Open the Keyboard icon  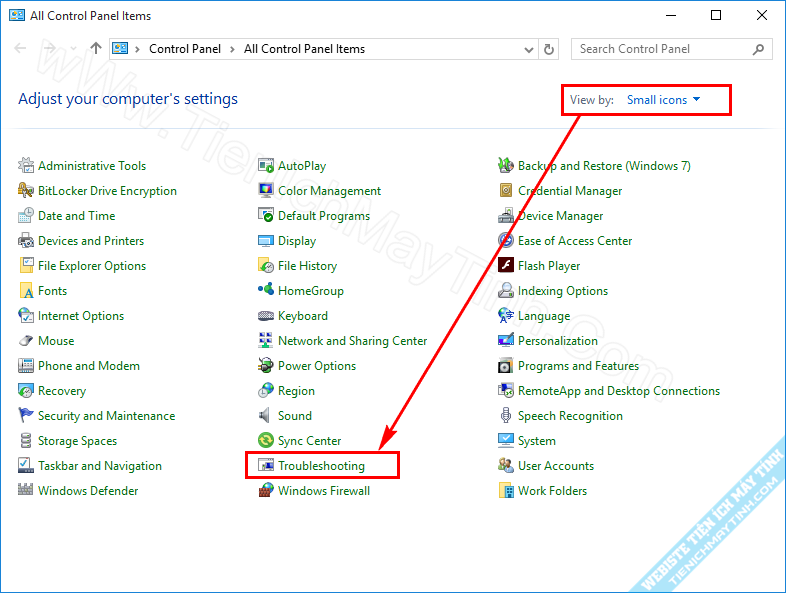(x=266, y=316)
